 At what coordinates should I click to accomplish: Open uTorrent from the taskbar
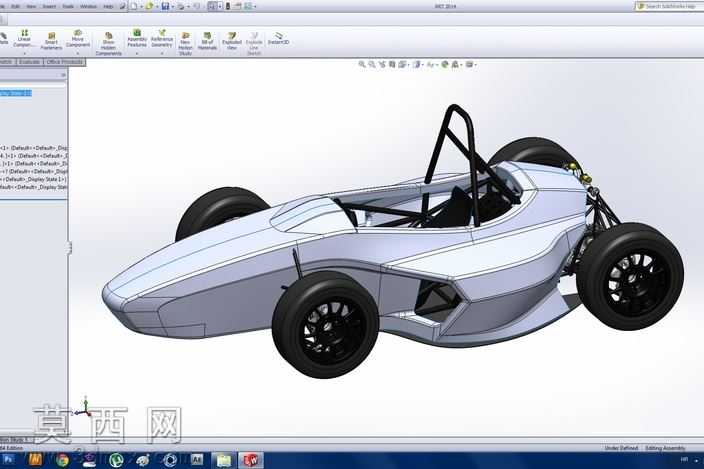click(116, 460)
